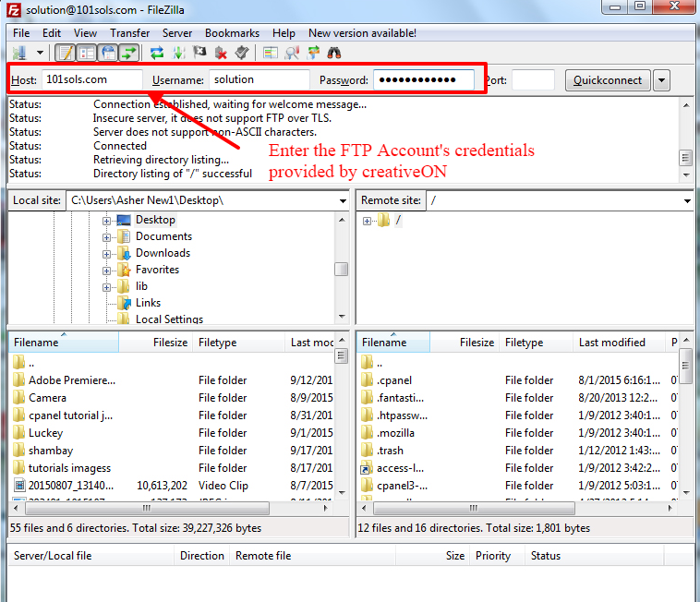
Task: Click the New version available! menu
Action: (363, 33)
